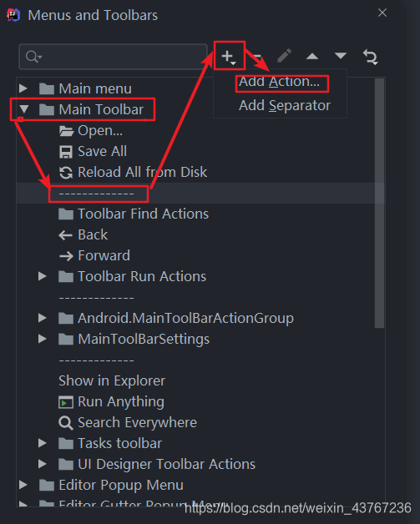Image resolution: width=420 pixels, height=524 pixels.
Task: Choose Add Separator from popup menu
Action: coord(285,106)
